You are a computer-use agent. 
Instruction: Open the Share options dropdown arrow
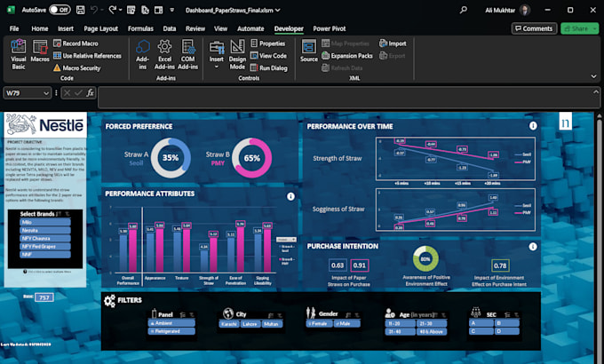pos(595,28)
